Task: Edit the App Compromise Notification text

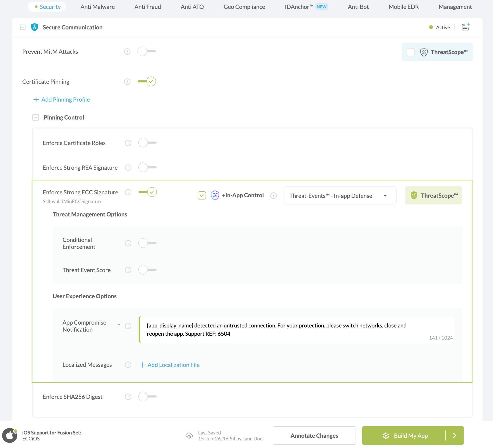Action: click(x=297, y=329)
